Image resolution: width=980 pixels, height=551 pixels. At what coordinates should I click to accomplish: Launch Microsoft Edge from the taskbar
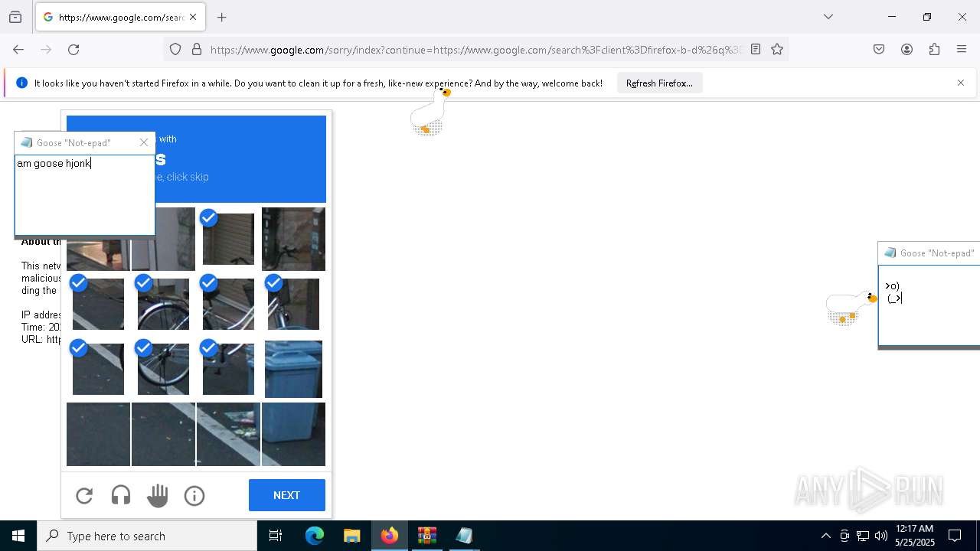[315, 536]
